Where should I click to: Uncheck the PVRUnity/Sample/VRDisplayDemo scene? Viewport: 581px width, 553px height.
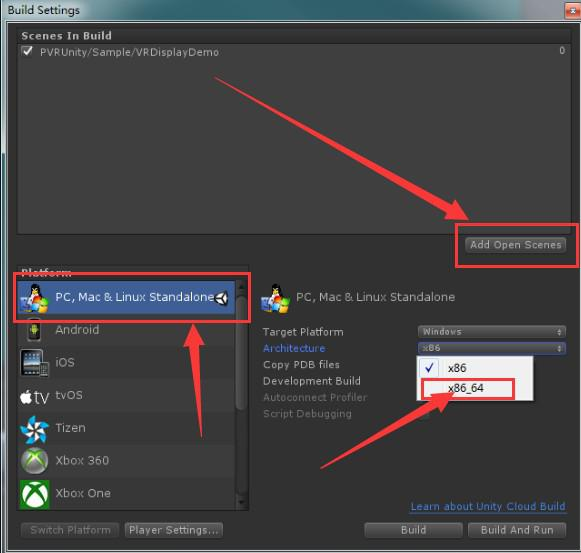tap(27, 51)
